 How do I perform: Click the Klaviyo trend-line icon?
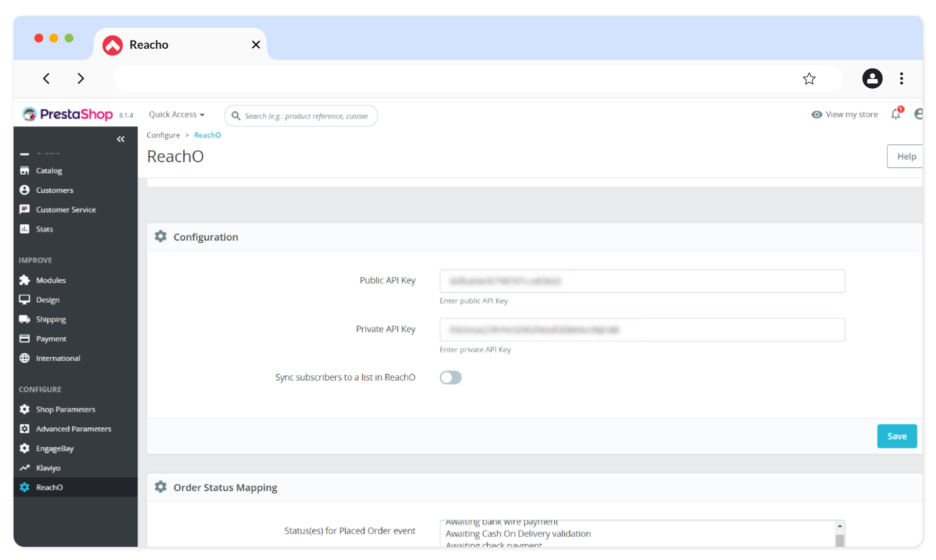24,468
